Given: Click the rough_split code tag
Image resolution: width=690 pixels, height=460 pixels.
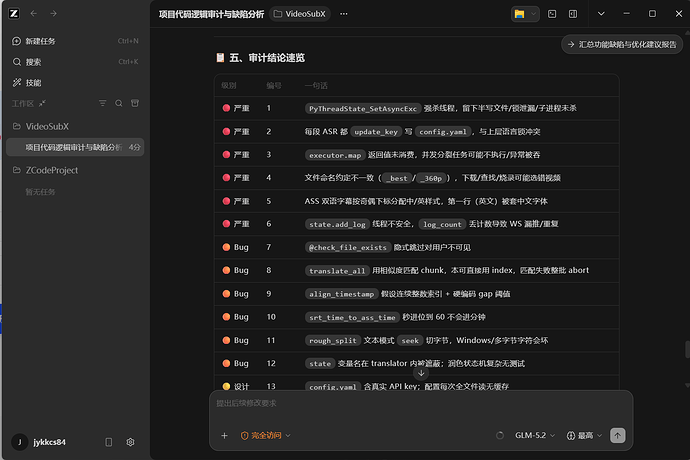Looking at the screenshot, I should click(333, 340).
